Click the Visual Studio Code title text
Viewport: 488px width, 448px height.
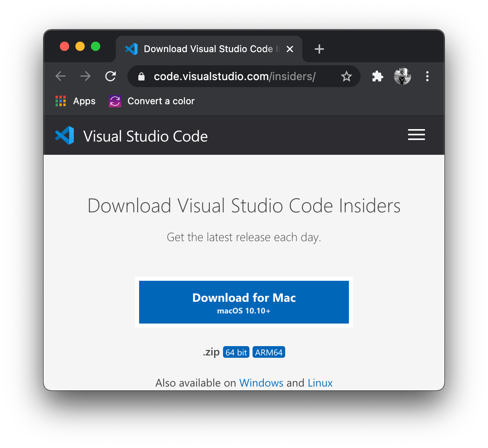[x=146, y=136]
